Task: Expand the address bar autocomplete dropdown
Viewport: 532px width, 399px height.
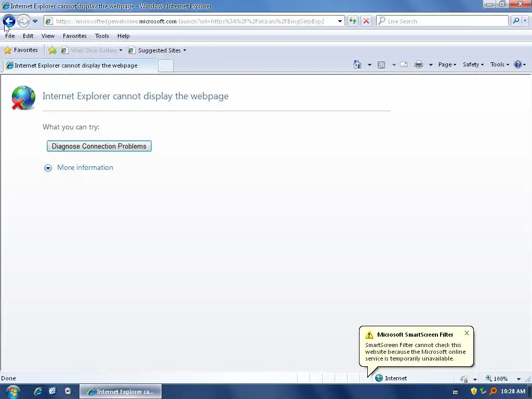Action: pyautogui.click(x=340, y=21)
